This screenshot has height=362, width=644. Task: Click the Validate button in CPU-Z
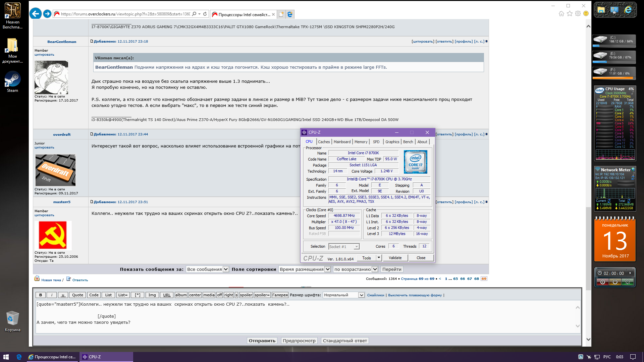(395, 258)
